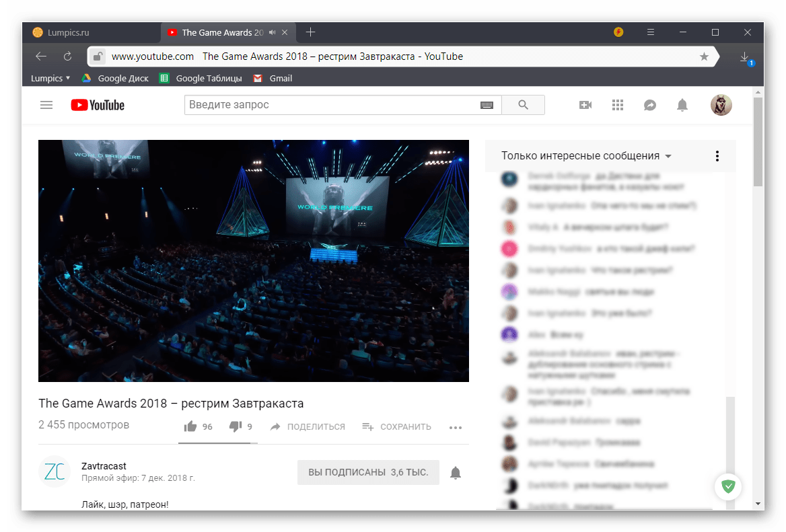Switch to the Lumpics.ru tab
Image resolution: width=786 pixels, height=532 pixels.
[92, 32]
